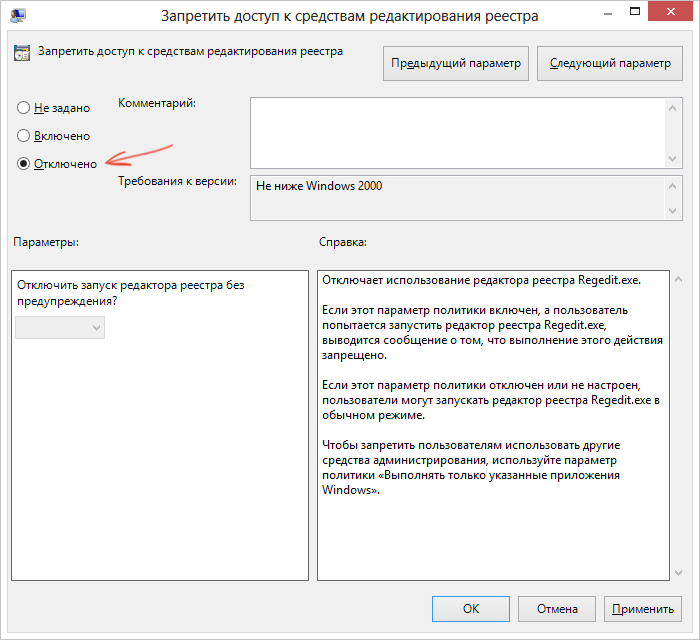Minimize the dialog window

pos(608,14)
